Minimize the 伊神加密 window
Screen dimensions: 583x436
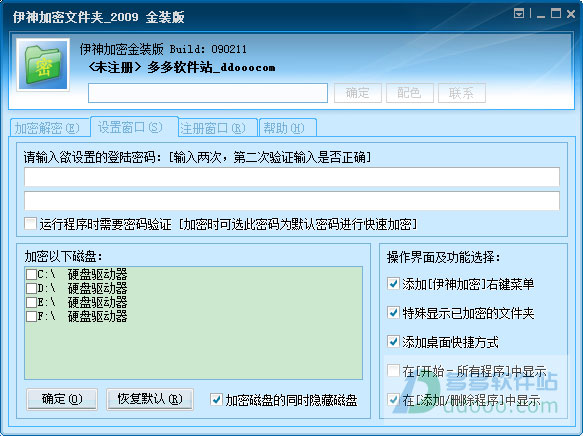pos(541,14)
